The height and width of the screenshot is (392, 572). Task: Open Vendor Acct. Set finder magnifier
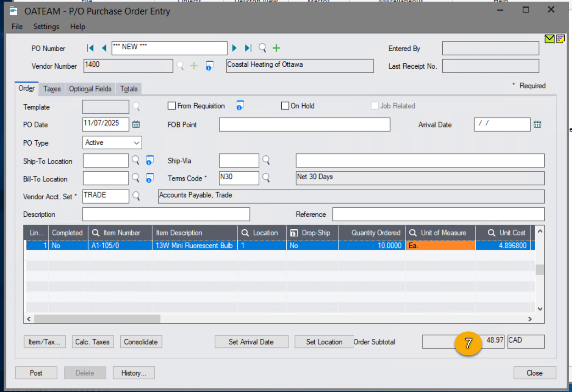(x=136, y=196)
